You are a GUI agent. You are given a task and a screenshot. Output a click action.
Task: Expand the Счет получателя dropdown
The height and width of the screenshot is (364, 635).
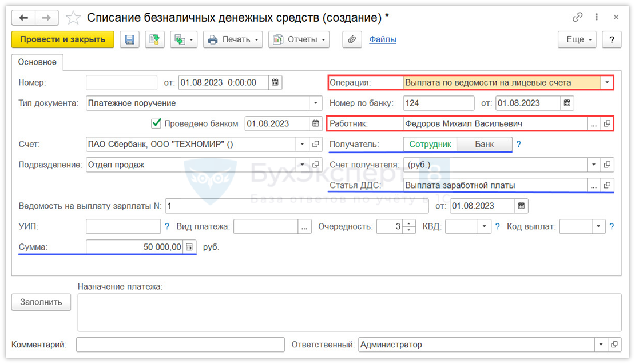pos(594,165)
